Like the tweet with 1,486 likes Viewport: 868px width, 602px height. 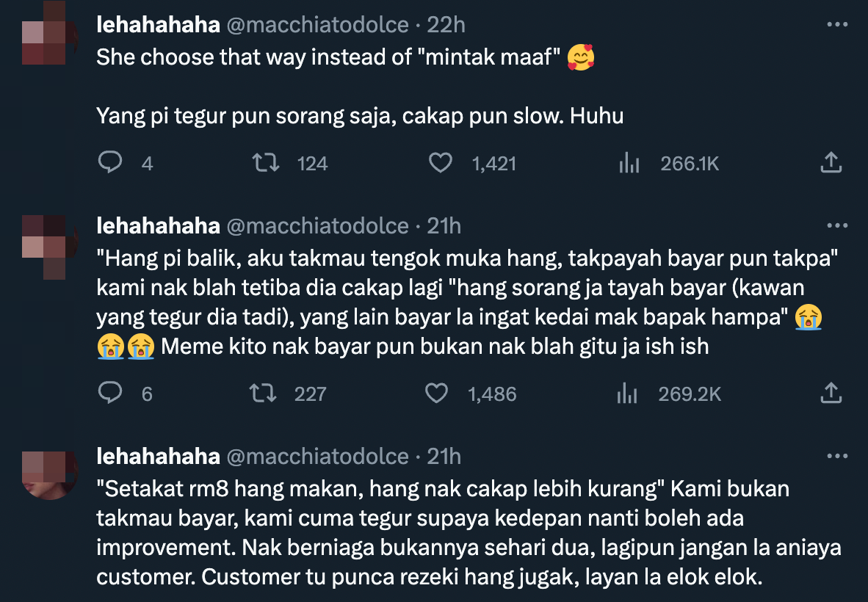point(438,394)
